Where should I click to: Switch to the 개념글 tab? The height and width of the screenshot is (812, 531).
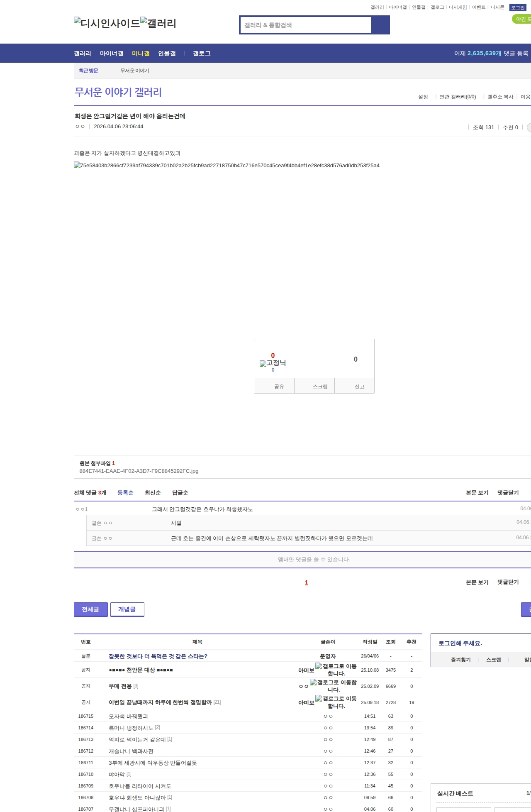point(127,609)
